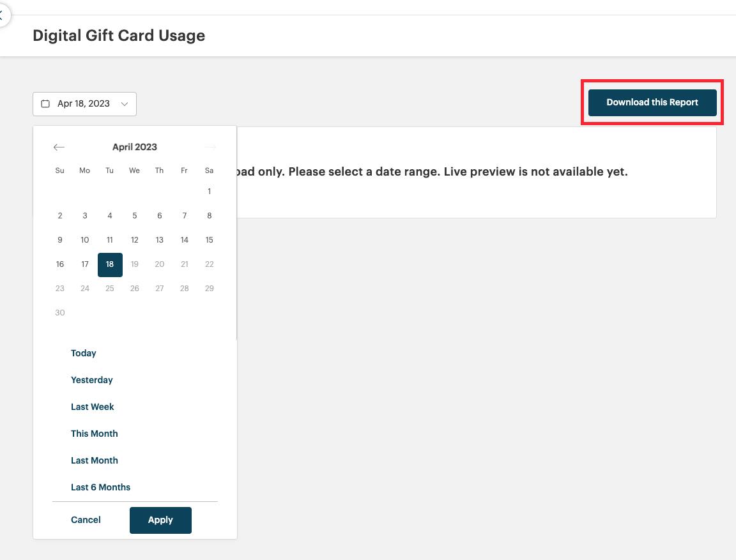Expand the Apr 18, 2023 date selector
The height and width of the screenshot is (560, 736).
coord(84,103)
